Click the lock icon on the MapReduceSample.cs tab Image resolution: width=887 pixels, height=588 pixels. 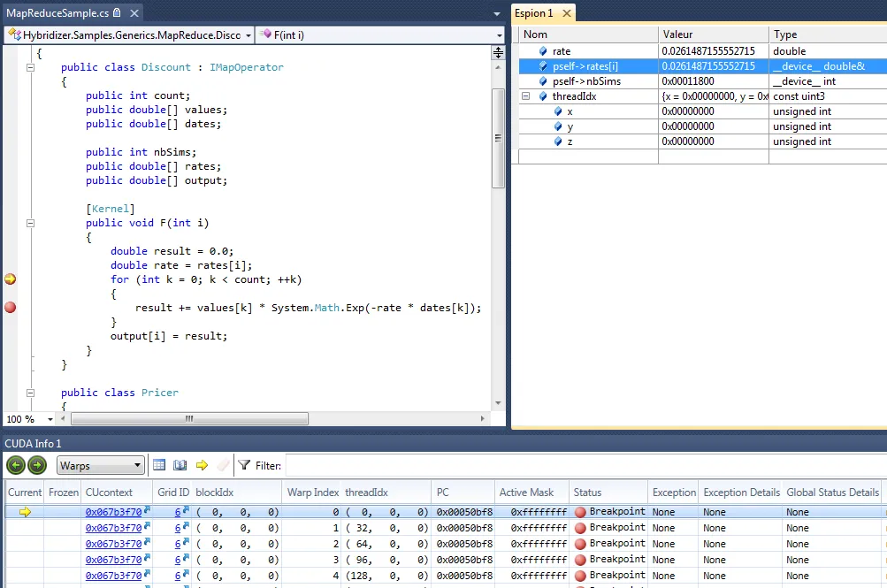116,13
